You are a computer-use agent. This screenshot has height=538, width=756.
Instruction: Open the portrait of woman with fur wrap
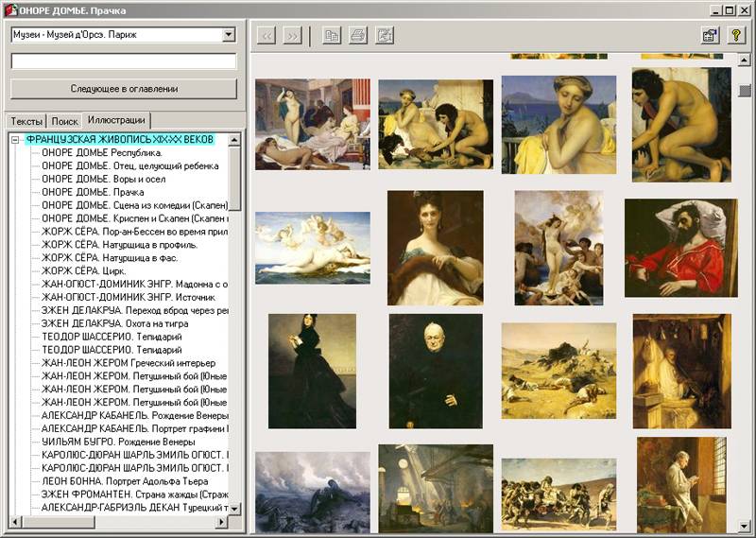tap(436, 248)
